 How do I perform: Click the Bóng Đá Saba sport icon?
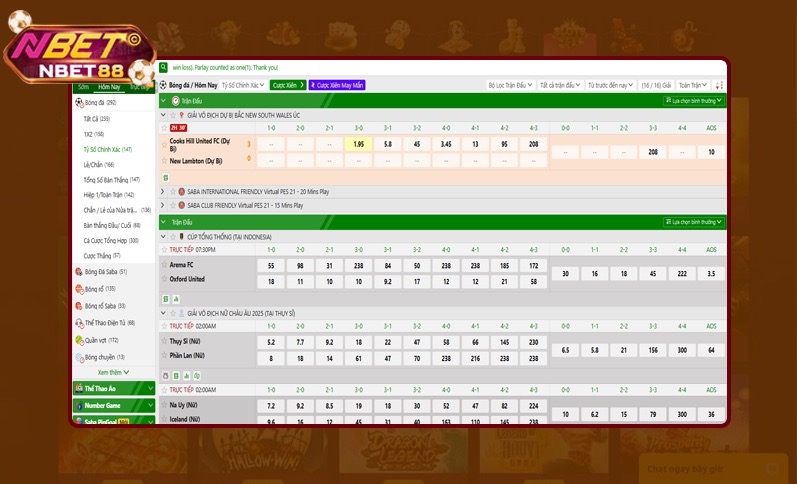coord(80,271)
